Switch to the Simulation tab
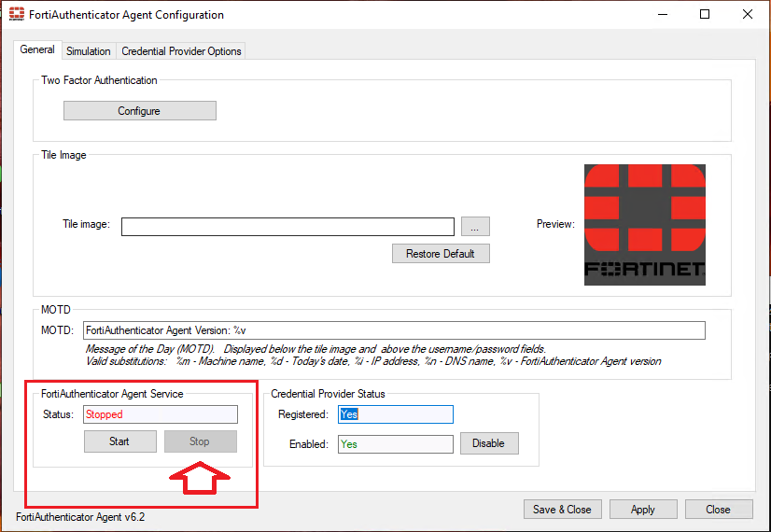Viewport: 771px width, 532px height. [x=89, y=51]
